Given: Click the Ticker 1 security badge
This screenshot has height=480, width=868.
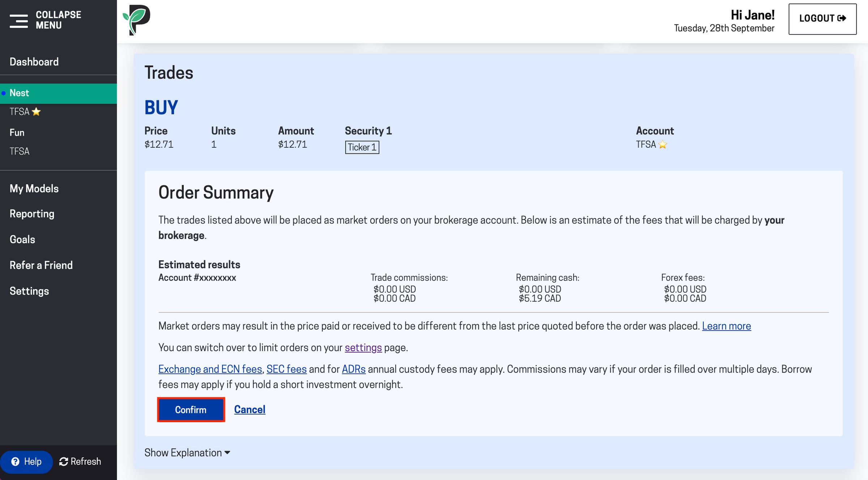Looking at the screenshot, I should [362, 147].
